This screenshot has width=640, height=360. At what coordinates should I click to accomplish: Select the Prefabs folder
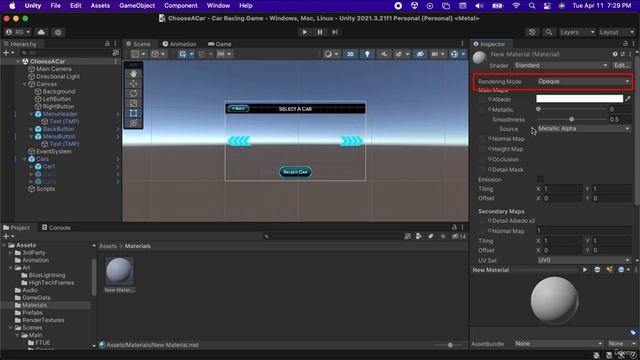pos(32,313)
